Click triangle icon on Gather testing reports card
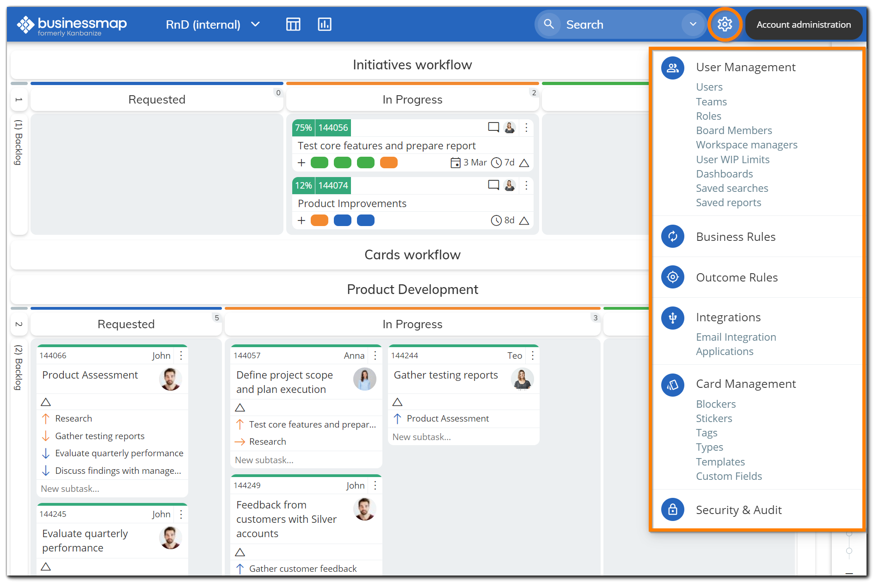Screen dimensions: 879x588 pyautogui.click(x=397, y=401)
